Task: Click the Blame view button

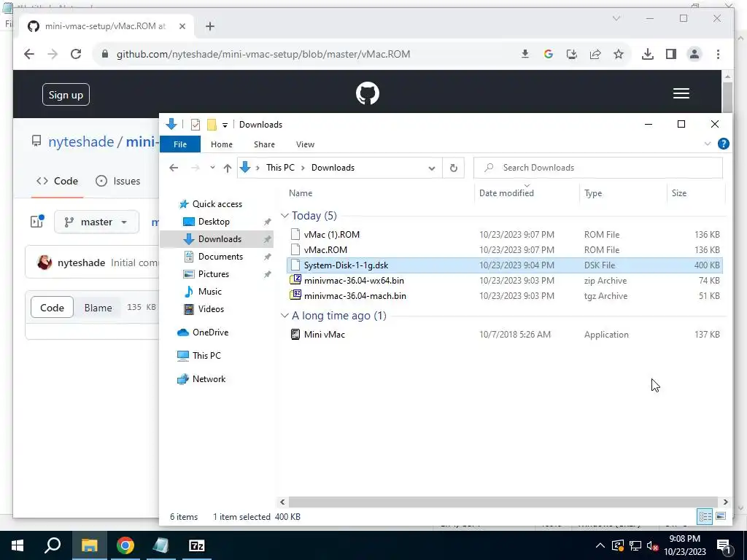Action: (x=98, y=308)
